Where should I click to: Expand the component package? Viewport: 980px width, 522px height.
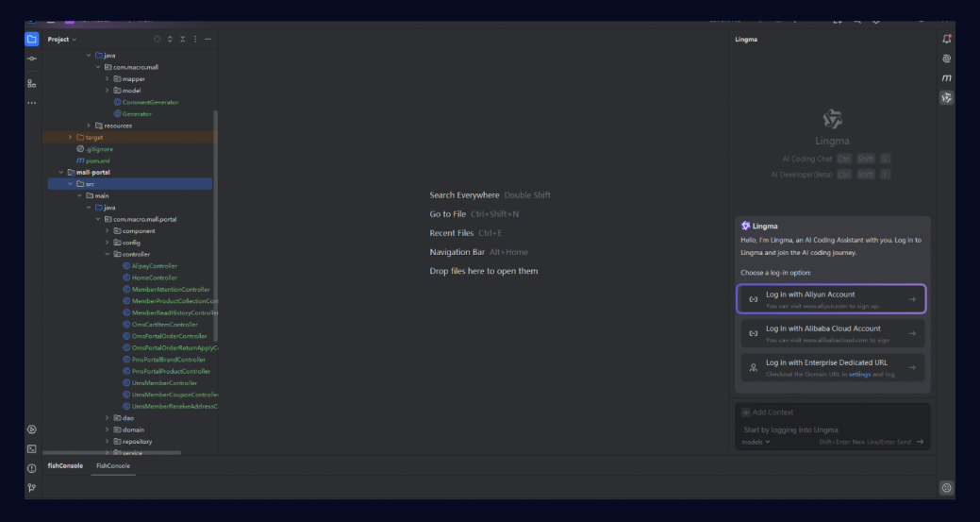click(107, 231)
